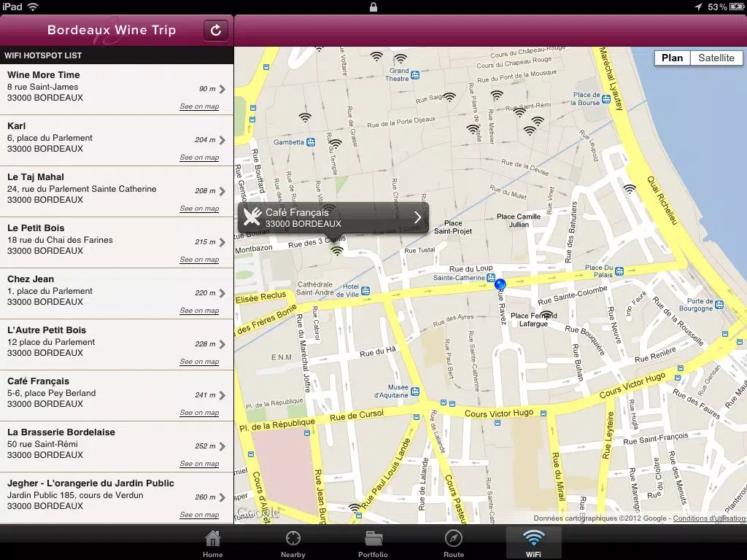Tap the "Place Saint-Projet" label on the map

coord(452,227)
